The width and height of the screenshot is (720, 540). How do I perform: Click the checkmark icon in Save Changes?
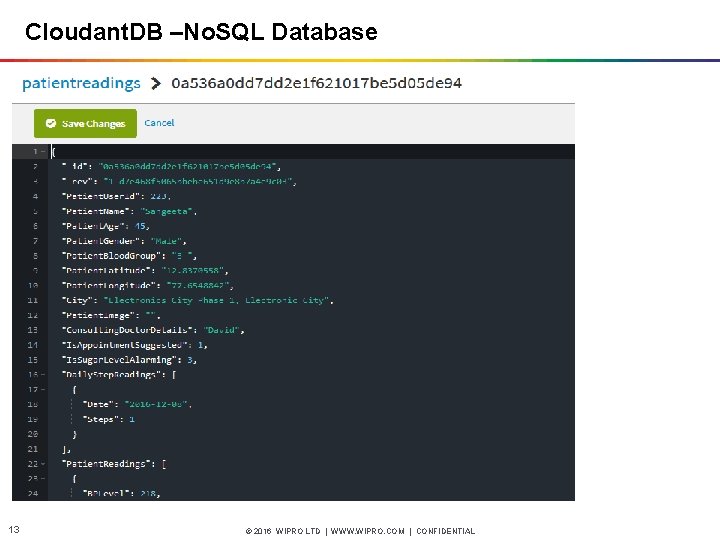[51, 123]
